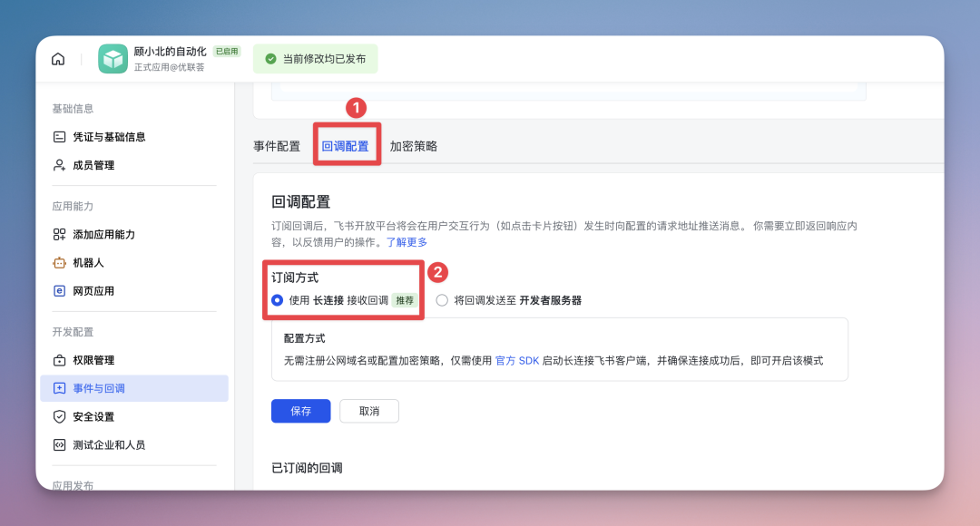Click the home icon in top left corner
The height and width of the screenshot is (526, 980).
58,57
